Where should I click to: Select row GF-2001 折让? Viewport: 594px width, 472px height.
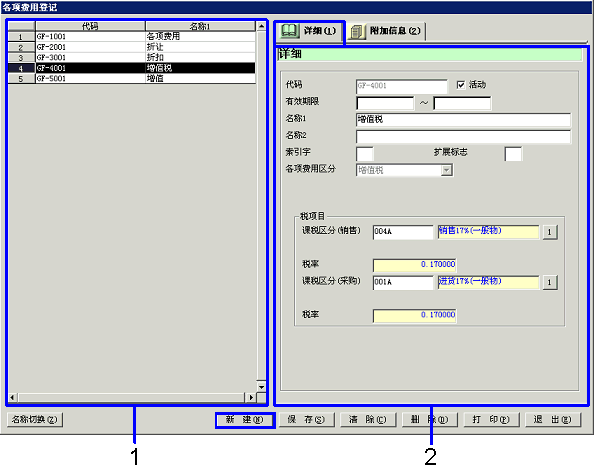131,47
